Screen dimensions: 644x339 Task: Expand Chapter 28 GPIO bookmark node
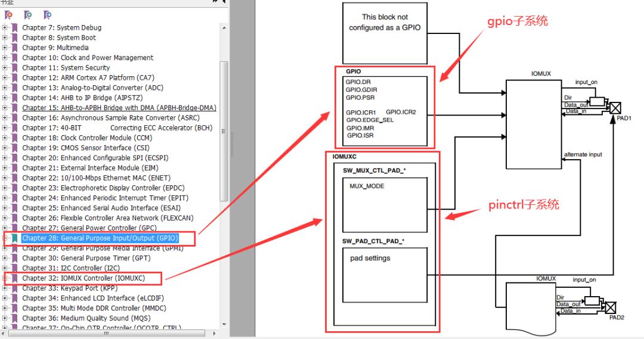click(x=5, y=238)
